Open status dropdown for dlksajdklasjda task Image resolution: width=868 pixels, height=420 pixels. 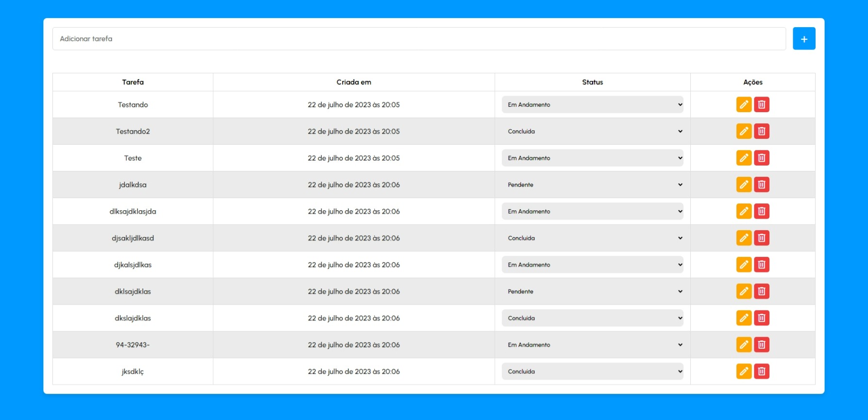coord(592,211)
